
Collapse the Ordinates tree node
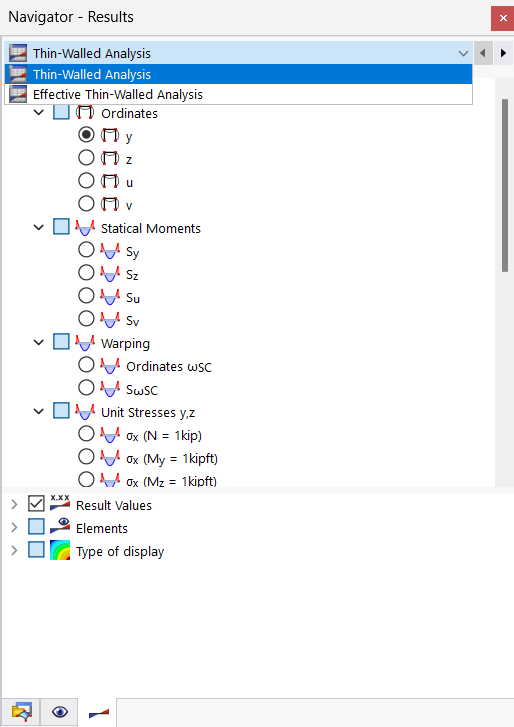pos(39,113)
